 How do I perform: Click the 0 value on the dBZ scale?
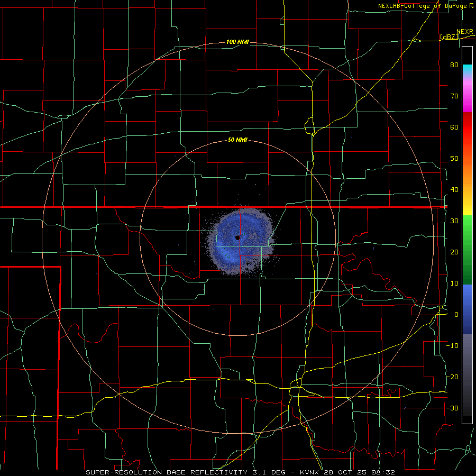coord(456,315)
